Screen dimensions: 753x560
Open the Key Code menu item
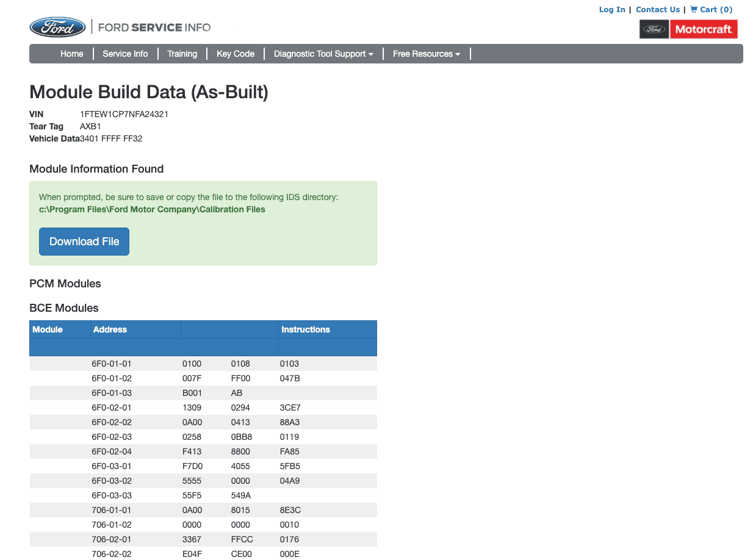(x=236, y=54)
